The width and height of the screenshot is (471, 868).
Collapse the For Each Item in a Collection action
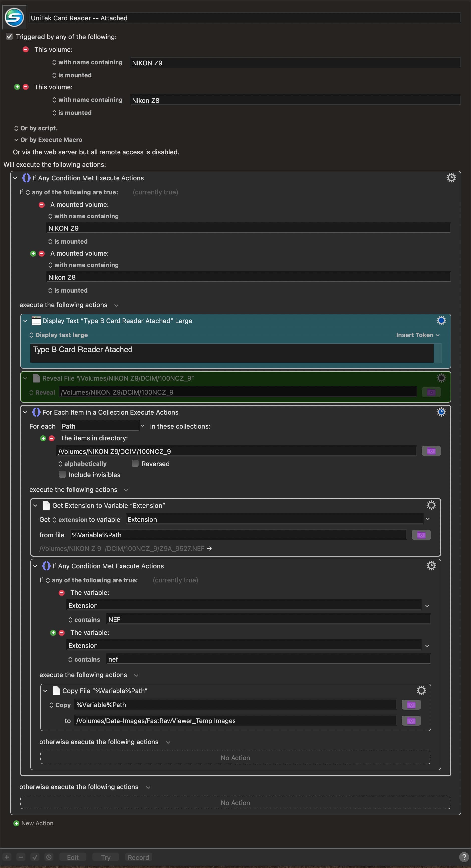[x=25, y=412]
